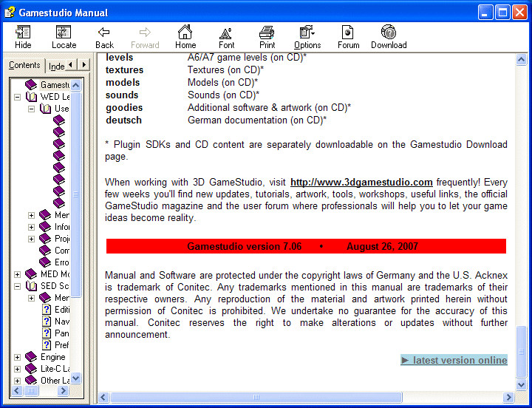Expand the Info tree node
This screenshot has height=408, width=532.
click(31, 228)
